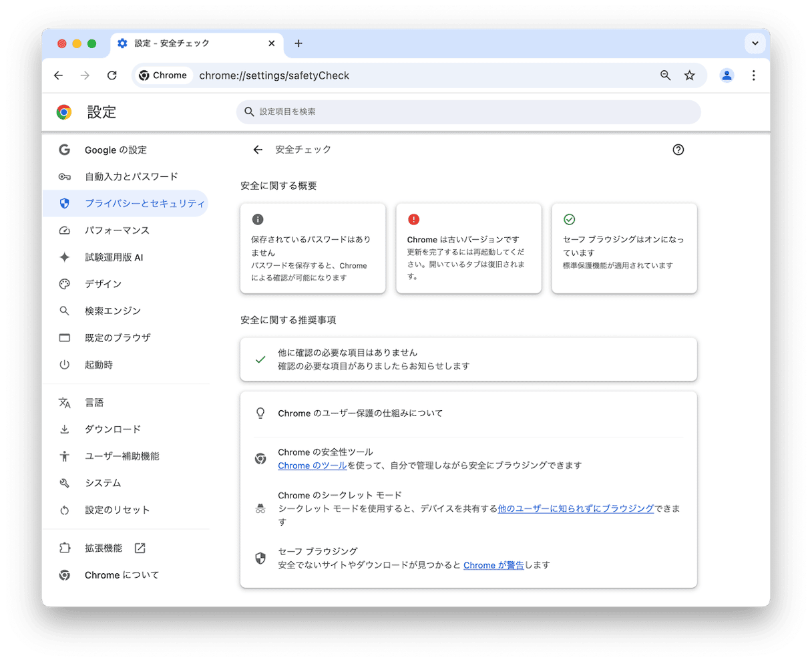Click the puzzle piece extensions icon
812x662 pixels.
point(64,548)
